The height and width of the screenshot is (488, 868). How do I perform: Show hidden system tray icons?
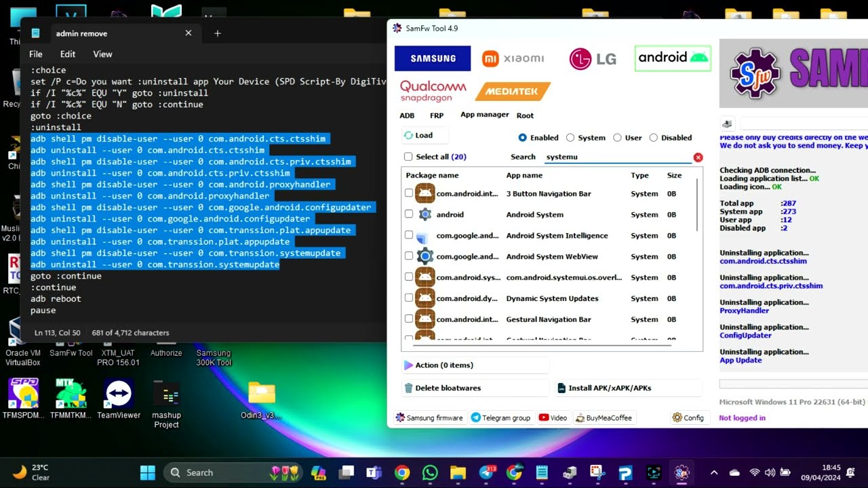pos(713,472)
